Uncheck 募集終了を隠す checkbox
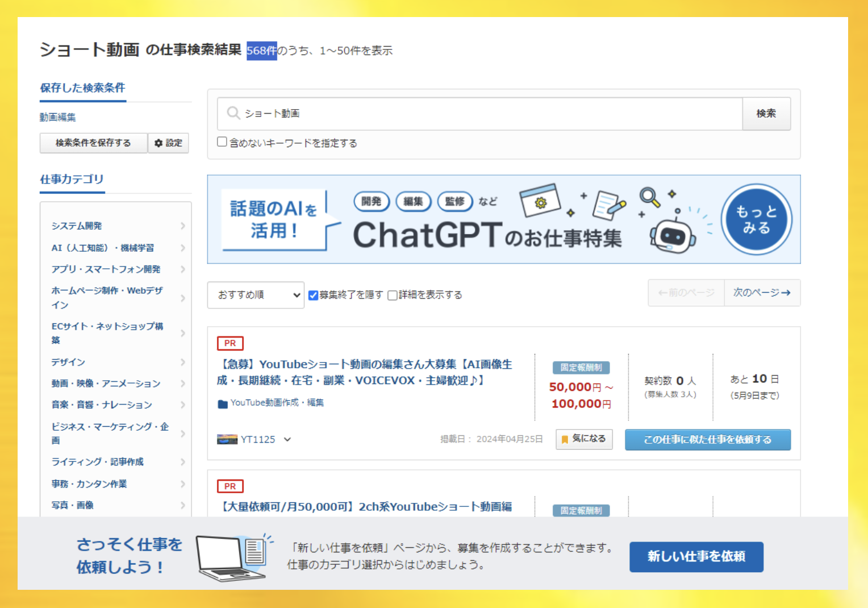This screenshot has width=868, height=608. [313, 295]
